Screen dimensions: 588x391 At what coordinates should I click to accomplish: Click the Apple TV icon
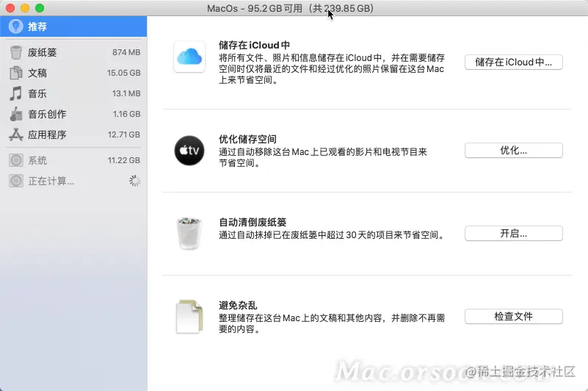pyautogui.click(x=189, y=151)
